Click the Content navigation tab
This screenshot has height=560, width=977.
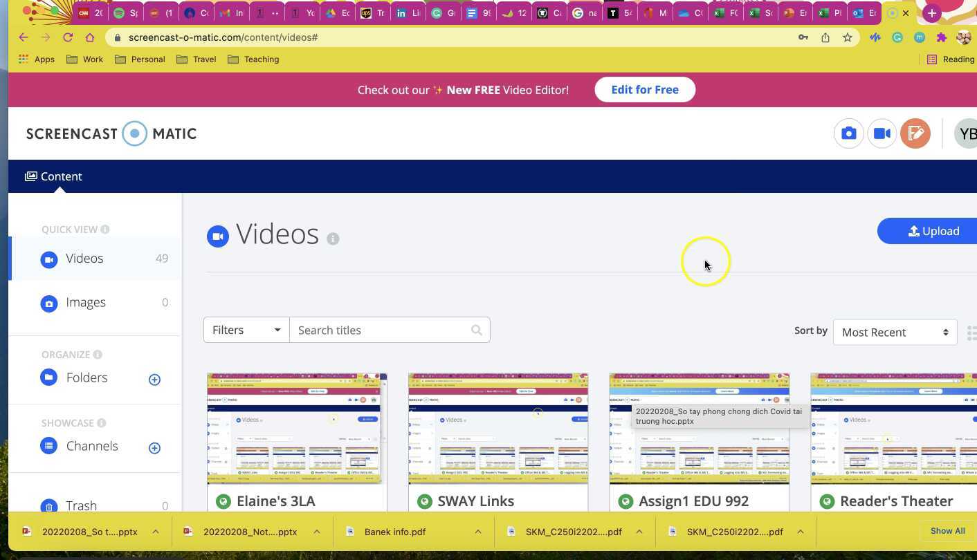(x=53, y=176)
